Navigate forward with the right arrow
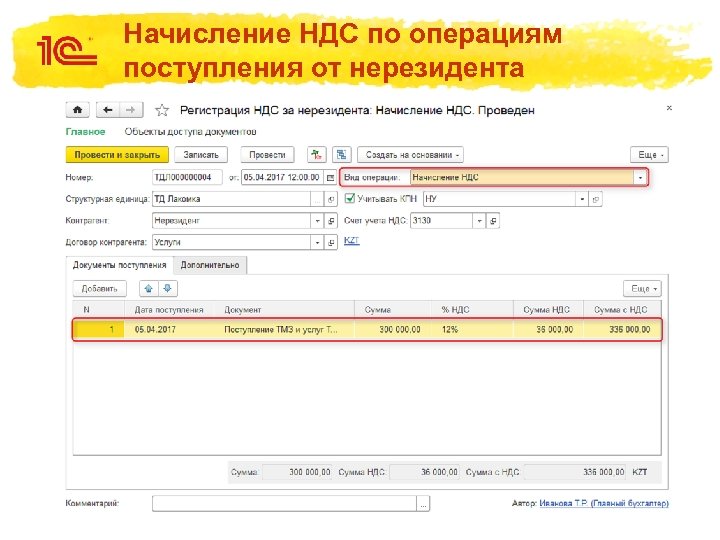Viewport: 720px width, 540px height. click(x=131, y=110)
